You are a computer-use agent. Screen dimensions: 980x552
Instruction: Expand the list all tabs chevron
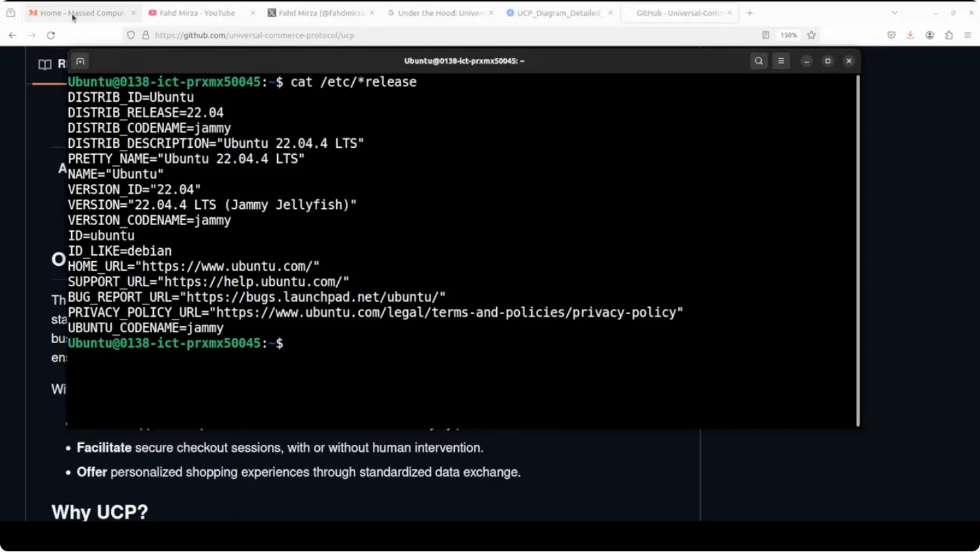pos(895,13)
